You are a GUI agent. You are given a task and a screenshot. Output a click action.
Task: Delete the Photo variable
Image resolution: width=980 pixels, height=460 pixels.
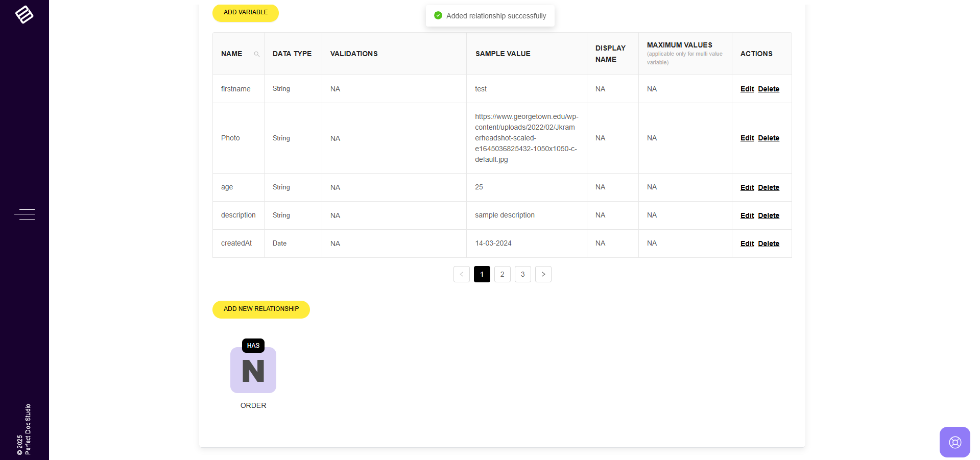(x=769, y=138)
